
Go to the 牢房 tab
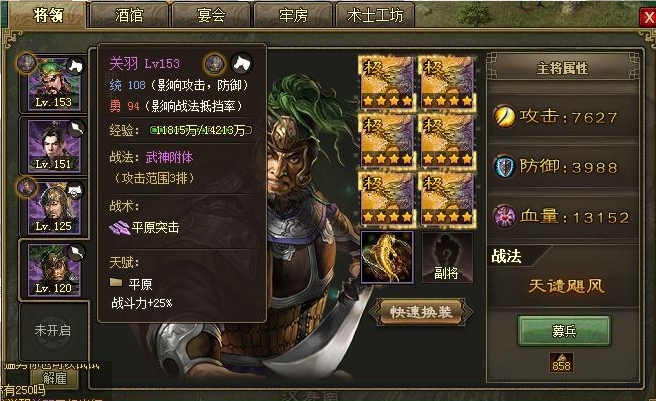pyautogui.click(x=293, y=15)
